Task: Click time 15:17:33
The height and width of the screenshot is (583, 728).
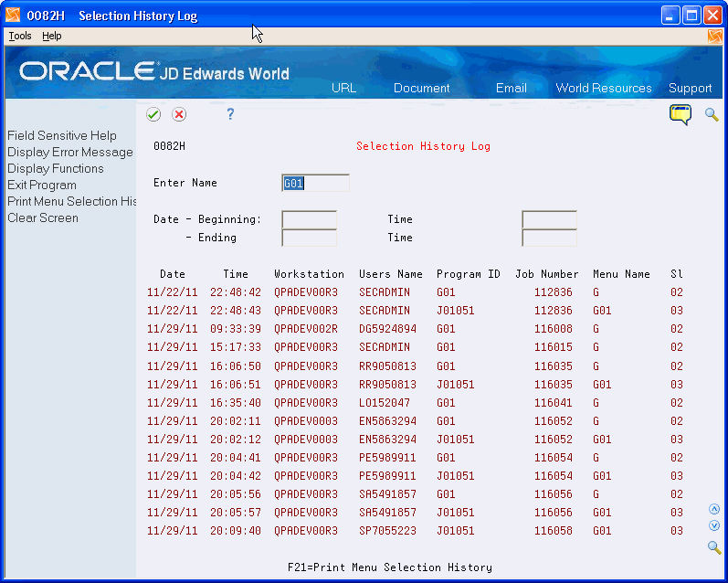Action: pos(236,347)
